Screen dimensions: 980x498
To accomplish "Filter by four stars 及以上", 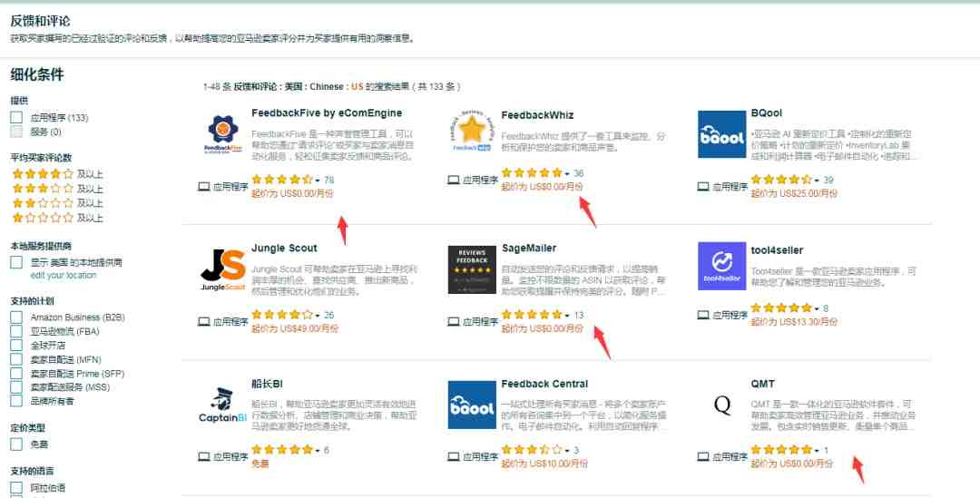I will coord(57,173).
